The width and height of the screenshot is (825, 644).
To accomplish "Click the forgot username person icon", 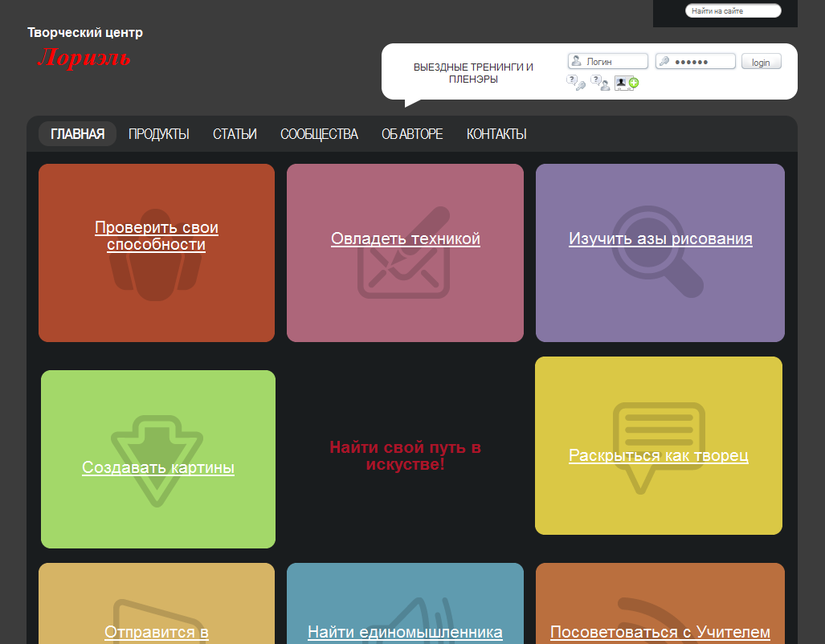I will (x=600, y=83).
